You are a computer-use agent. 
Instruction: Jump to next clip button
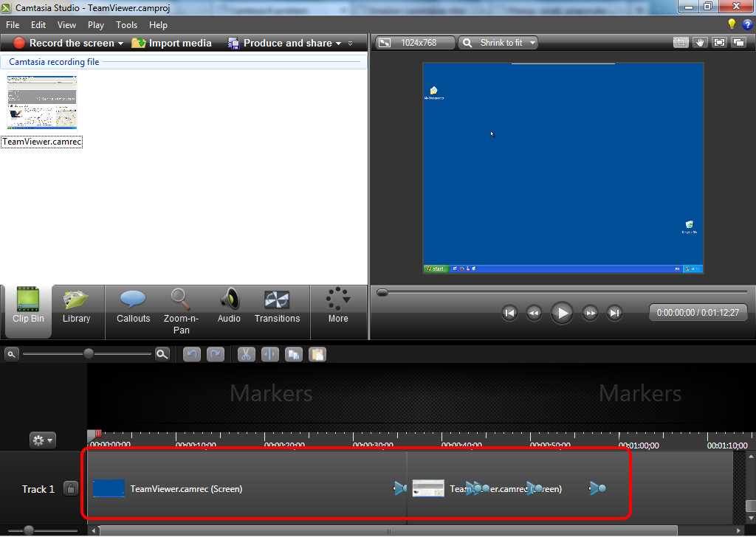(x=614, y=313)
